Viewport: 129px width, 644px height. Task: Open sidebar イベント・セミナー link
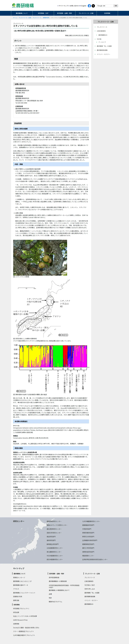click(103, 54)
